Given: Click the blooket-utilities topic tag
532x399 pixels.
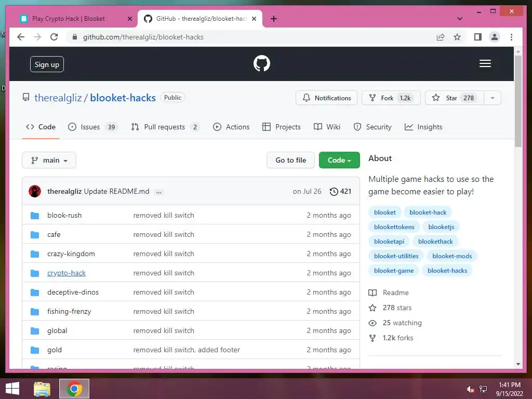Looking at the screenshot, I should [396, 256].
